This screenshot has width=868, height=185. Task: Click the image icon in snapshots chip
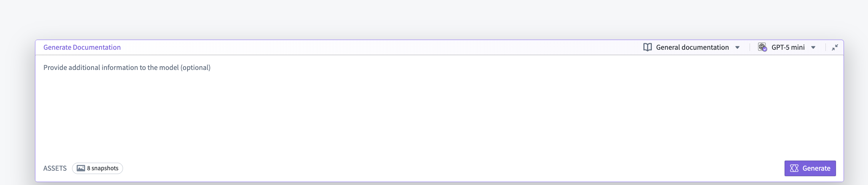click(x=81, y=168)
